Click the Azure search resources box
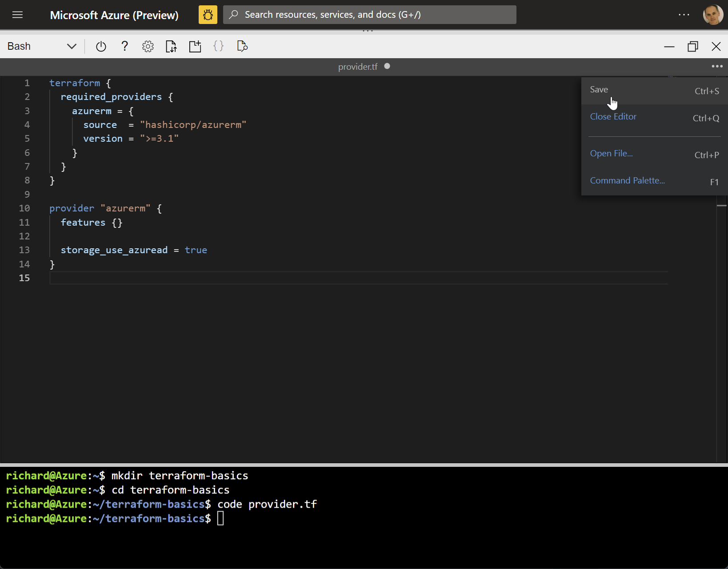The image size is (728, 569). coord(369,15)
